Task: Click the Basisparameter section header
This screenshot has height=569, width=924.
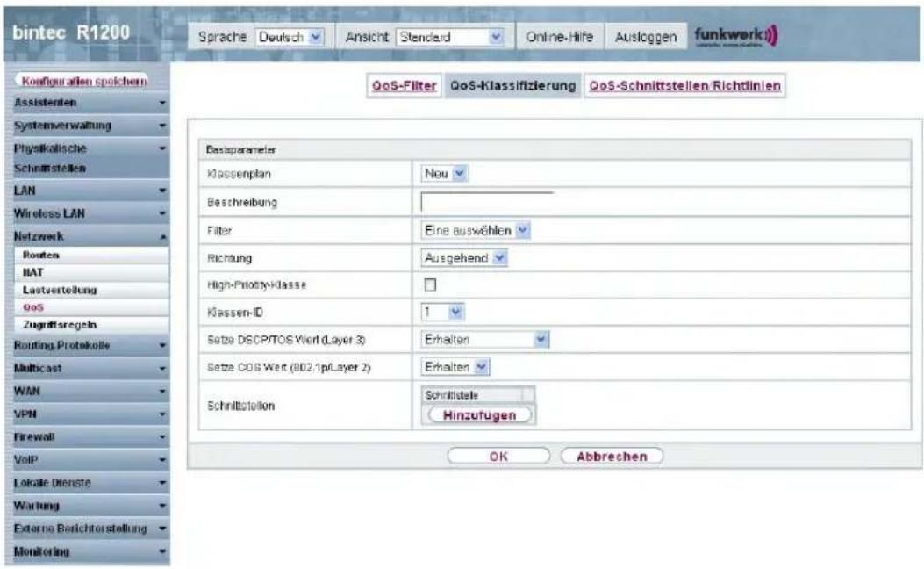Action: [x=555, y=150]
